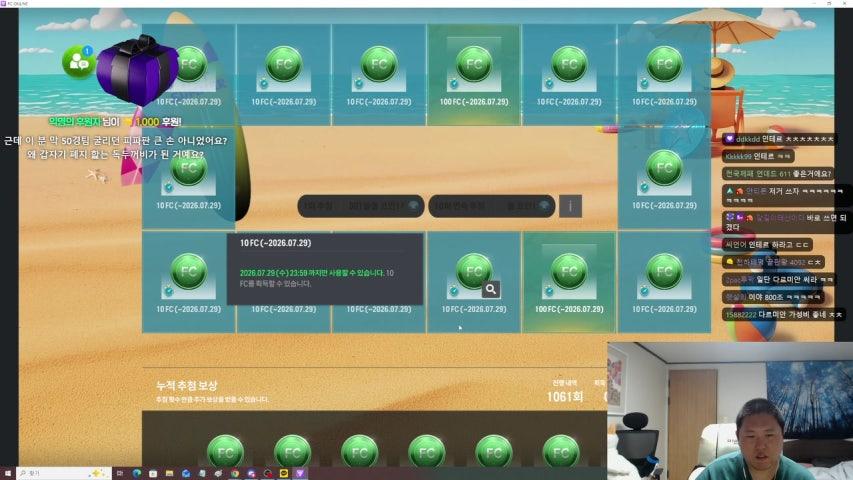Click the green FC coin on the bottom-row 100 FC tile
This screenshot has height=480, width=853.
[x=569, y=271]
